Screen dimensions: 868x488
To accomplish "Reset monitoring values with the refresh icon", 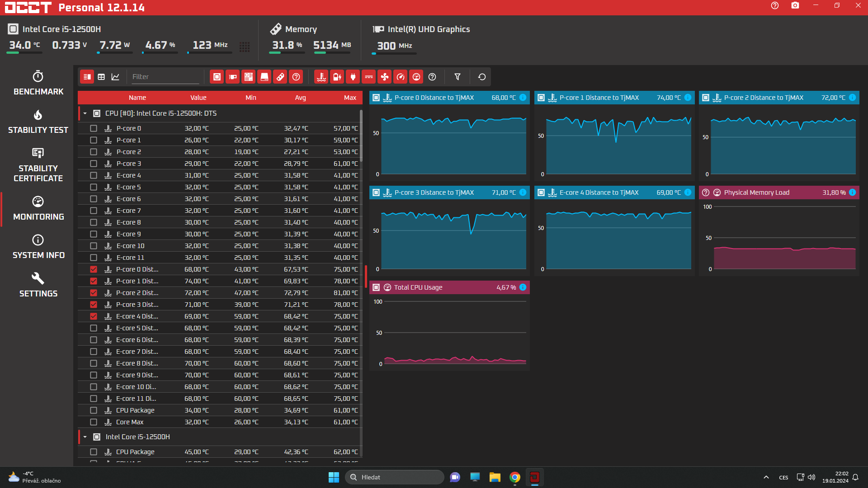I will 482,77.
